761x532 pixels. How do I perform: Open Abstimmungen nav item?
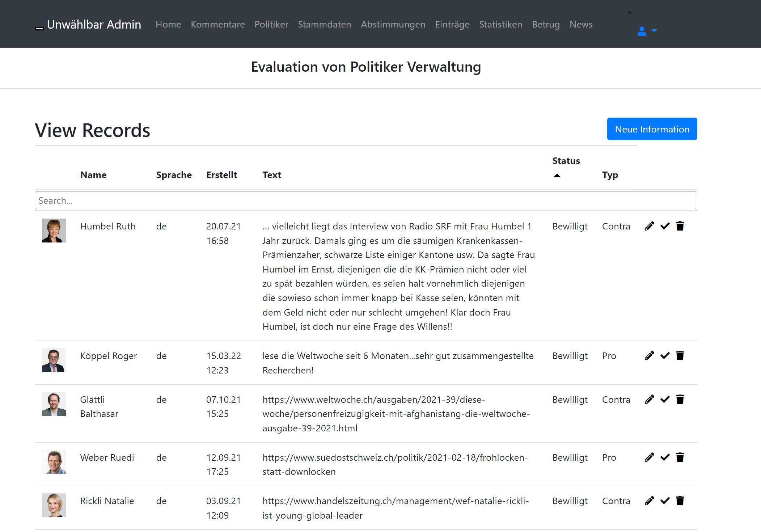point(393,24)
